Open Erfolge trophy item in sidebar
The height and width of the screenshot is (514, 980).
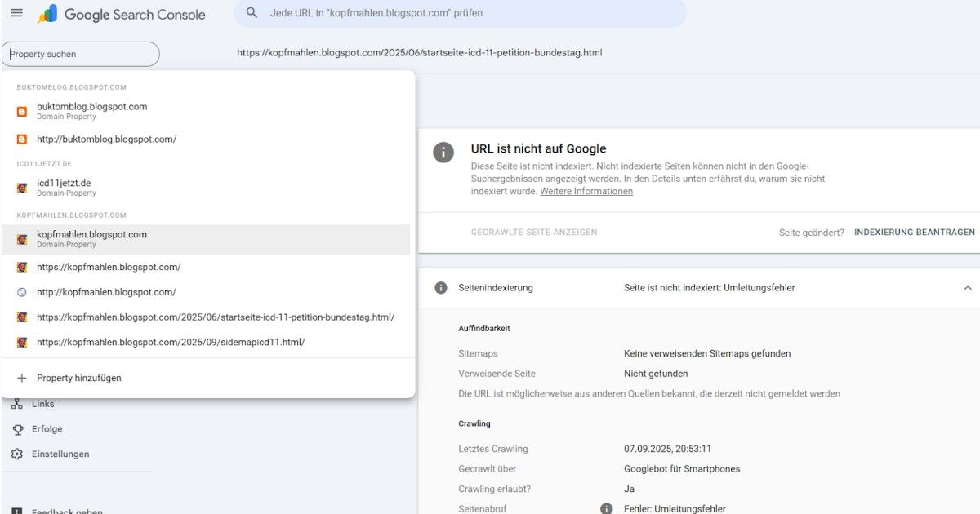[x=17, y=429]
